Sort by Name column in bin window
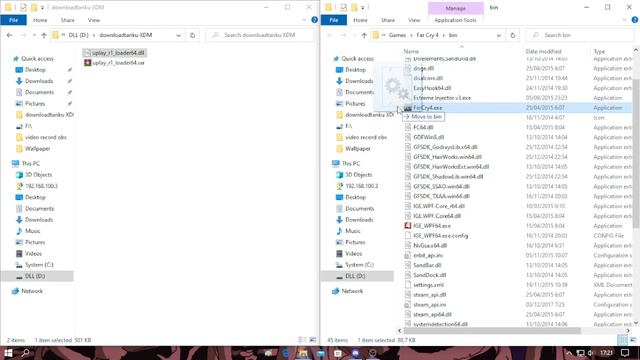Screen dimensions: 640x360 411,51
